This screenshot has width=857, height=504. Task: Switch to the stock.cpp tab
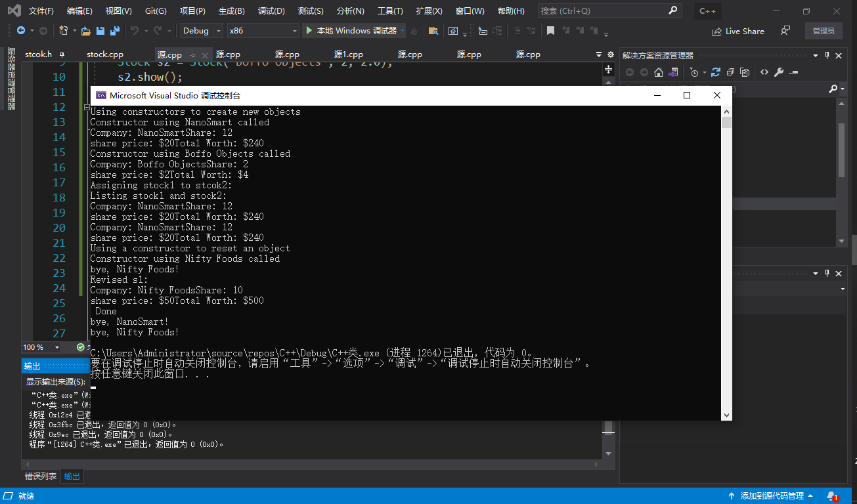tap(105, 54)
